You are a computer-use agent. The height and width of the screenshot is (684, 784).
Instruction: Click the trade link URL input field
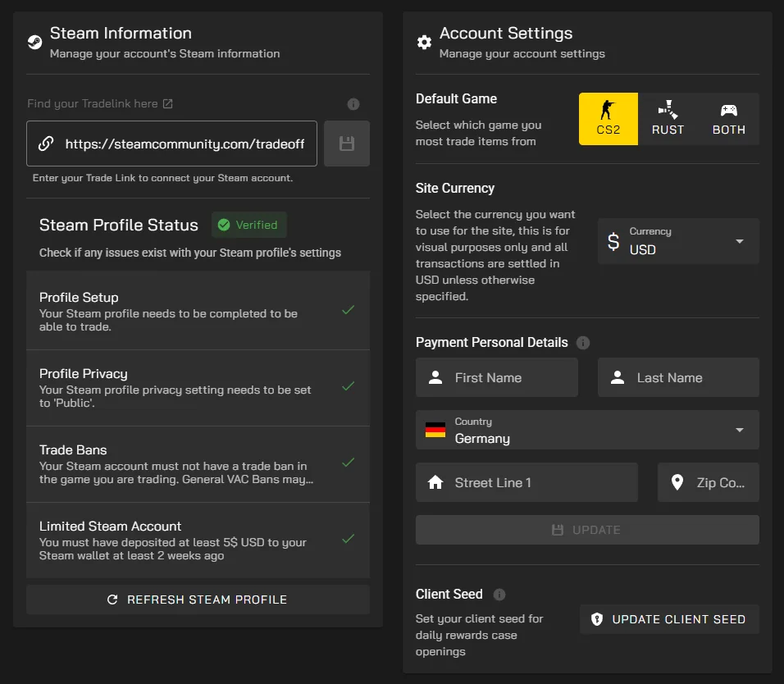pyautogui.click(x=171, y=144)
